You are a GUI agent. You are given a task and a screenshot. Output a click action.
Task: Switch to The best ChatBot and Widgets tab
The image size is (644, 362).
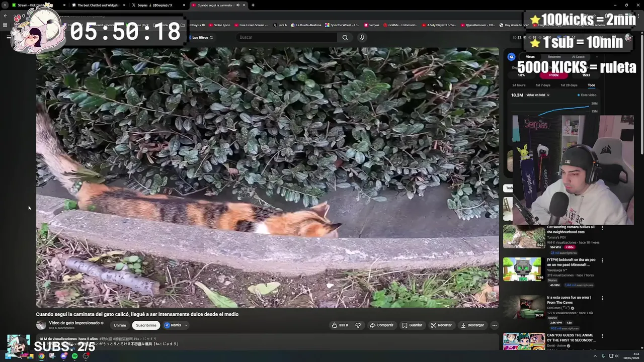(98, 5)
